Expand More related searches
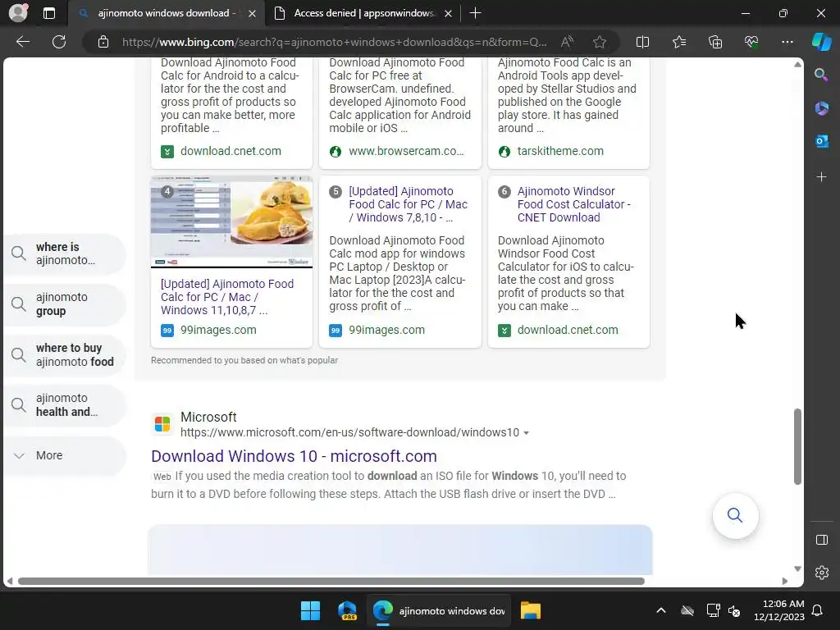The height and width of the screenshot is (630, 840). 65,455
